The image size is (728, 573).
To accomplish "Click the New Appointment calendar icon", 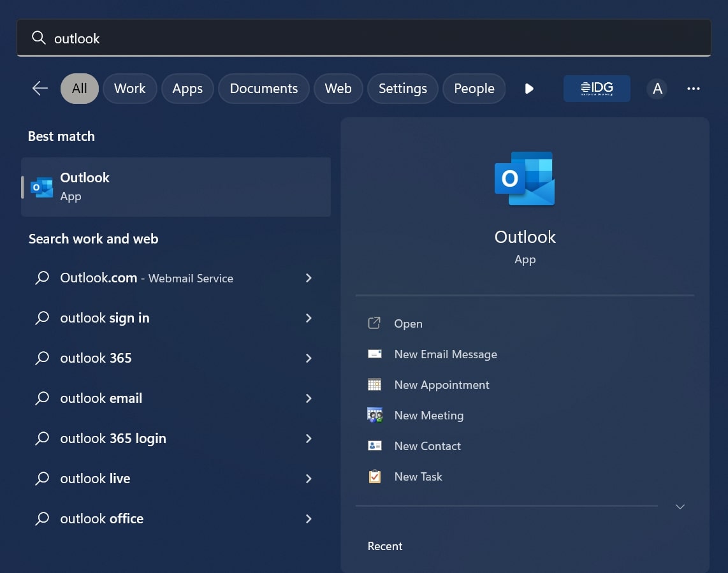I will click(374, 384).
